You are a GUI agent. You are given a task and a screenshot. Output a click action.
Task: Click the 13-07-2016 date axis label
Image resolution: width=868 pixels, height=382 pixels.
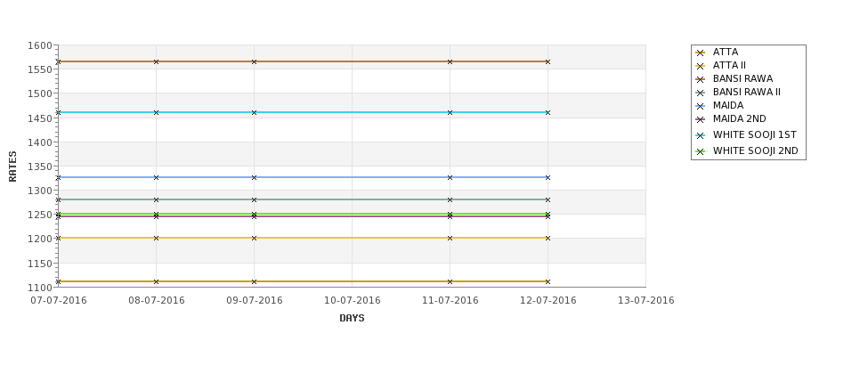646,301
